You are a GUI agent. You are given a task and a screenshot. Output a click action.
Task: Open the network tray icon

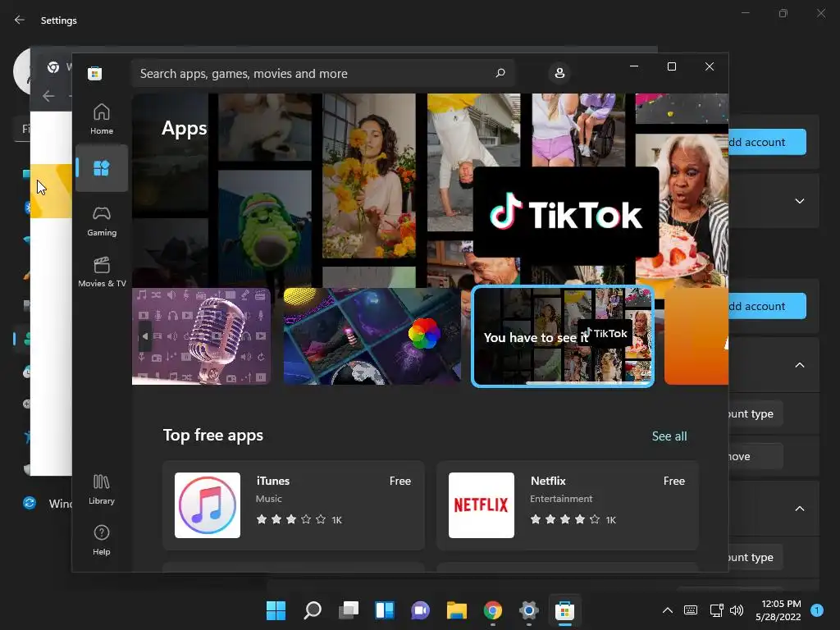716,610
